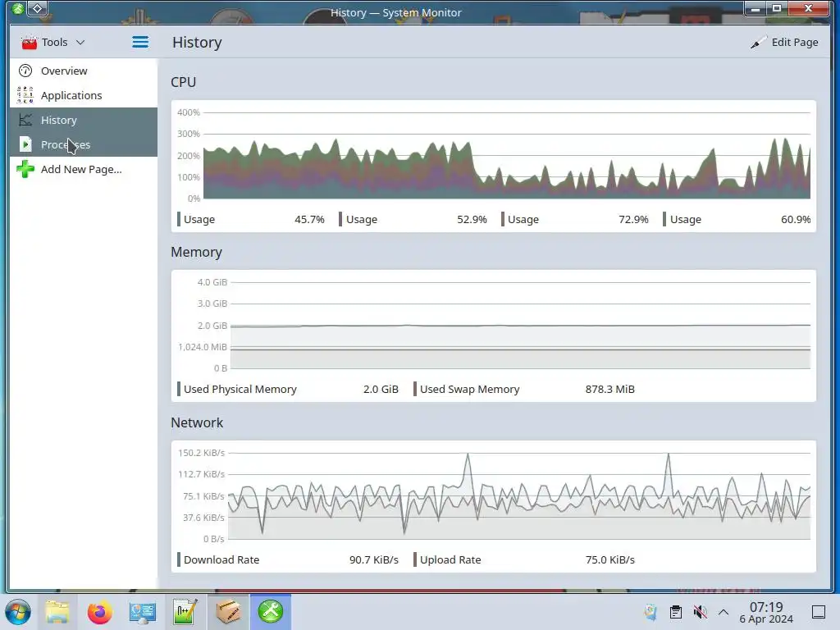
Task: Toggle the muted volume tray icon
Action: [x=700, y=612]
